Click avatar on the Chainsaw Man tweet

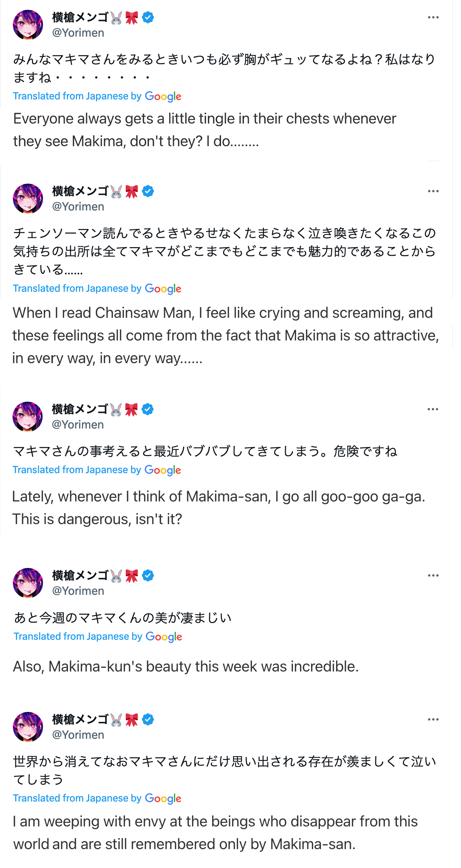[x=28, y=199]
